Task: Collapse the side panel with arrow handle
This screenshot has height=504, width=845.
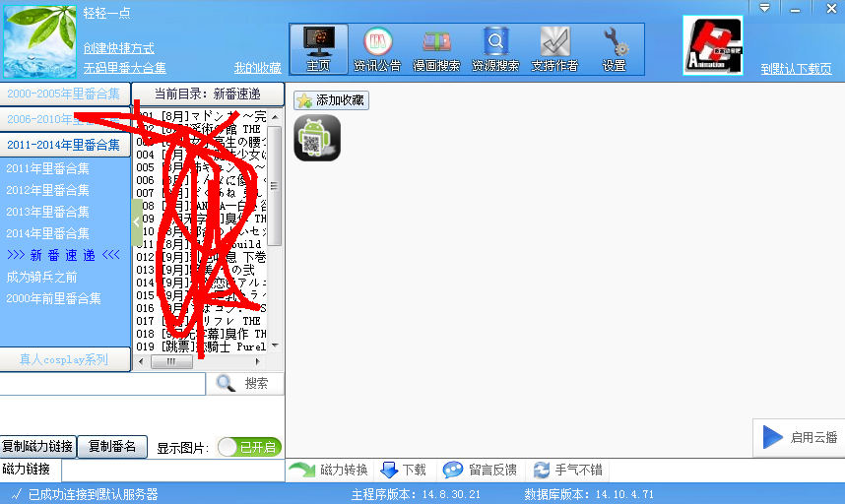Action: [138, 222]
